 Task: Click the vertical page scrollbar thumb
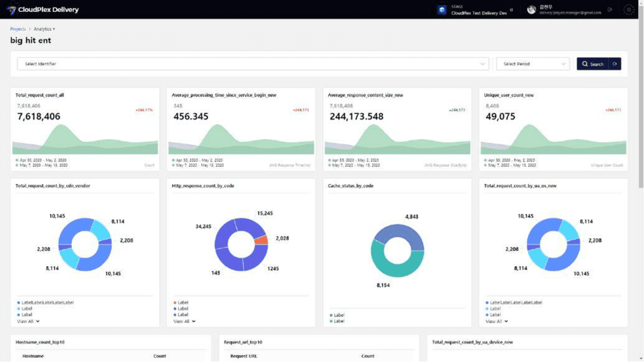641,96
